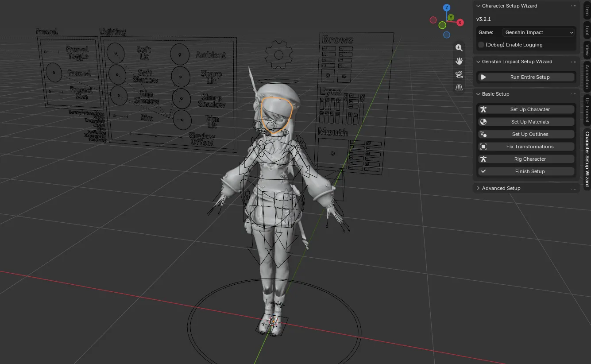Click the magnifier zoom view icon
This screenshot has height=364, width=591.
(459, 48)
